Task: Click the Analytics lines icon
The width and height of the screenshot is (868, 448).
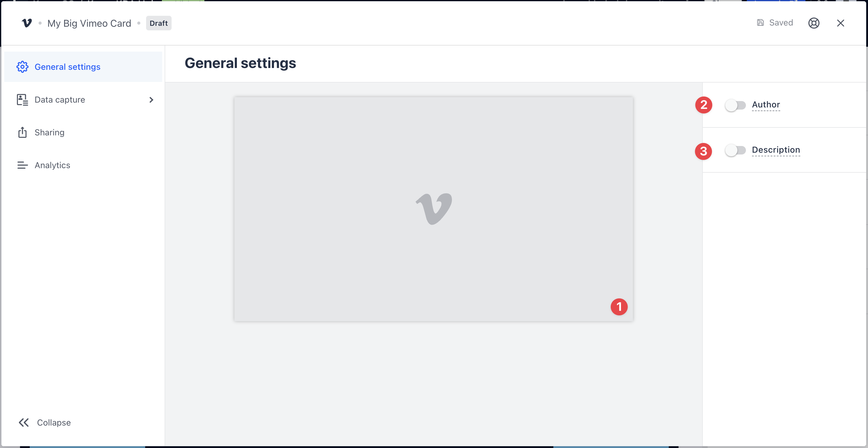Action: coord(22,165)
